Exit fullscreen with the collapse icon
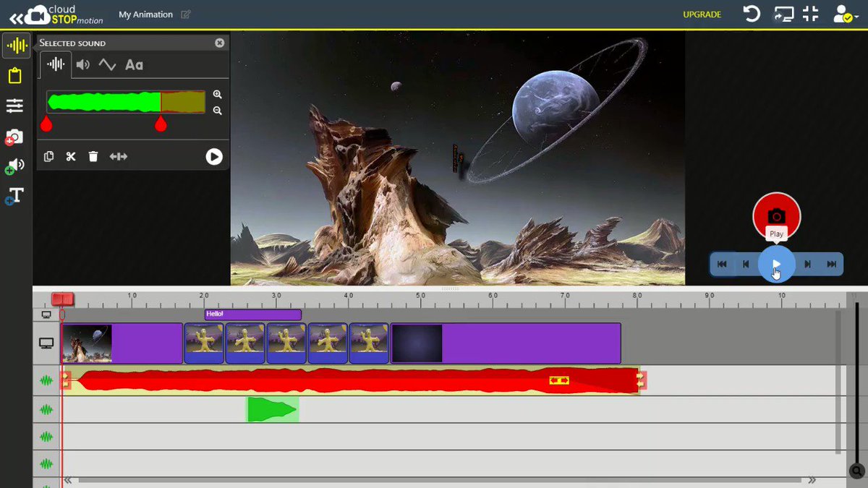The image size is (868, 488). (x=811, y=14)
